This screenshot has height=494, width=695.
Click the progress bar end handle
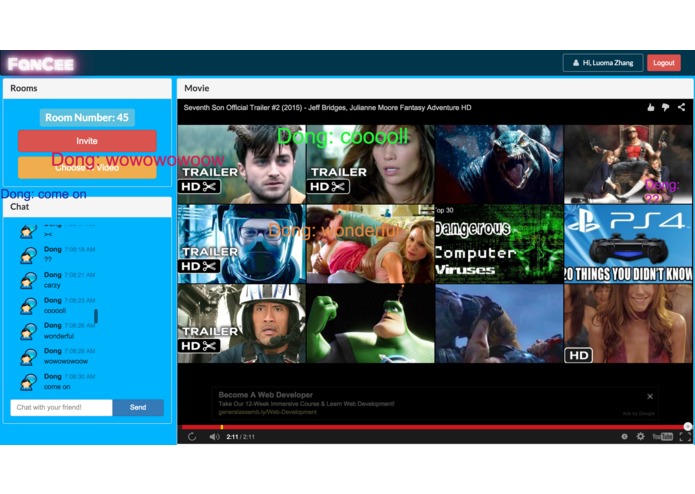click(687, 427)
